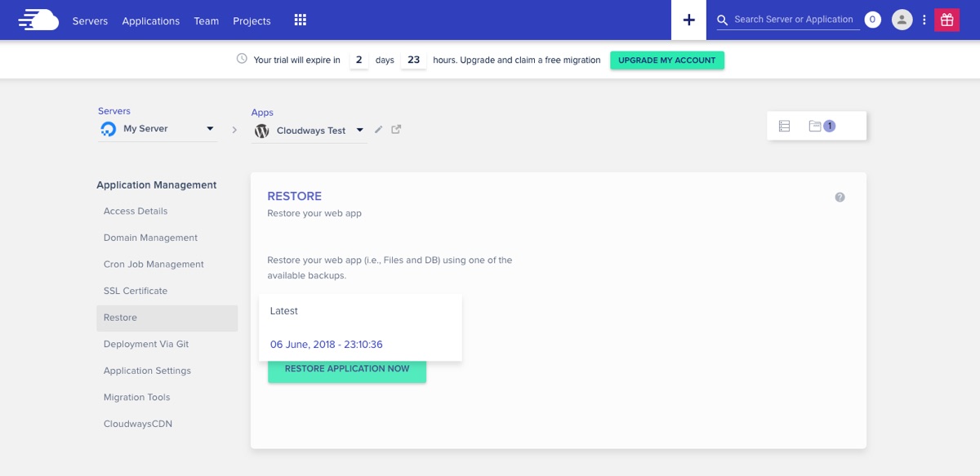980x476 pixels.
Task: Expand the Cloudways Test app dropdown
Action: [359, 131]
